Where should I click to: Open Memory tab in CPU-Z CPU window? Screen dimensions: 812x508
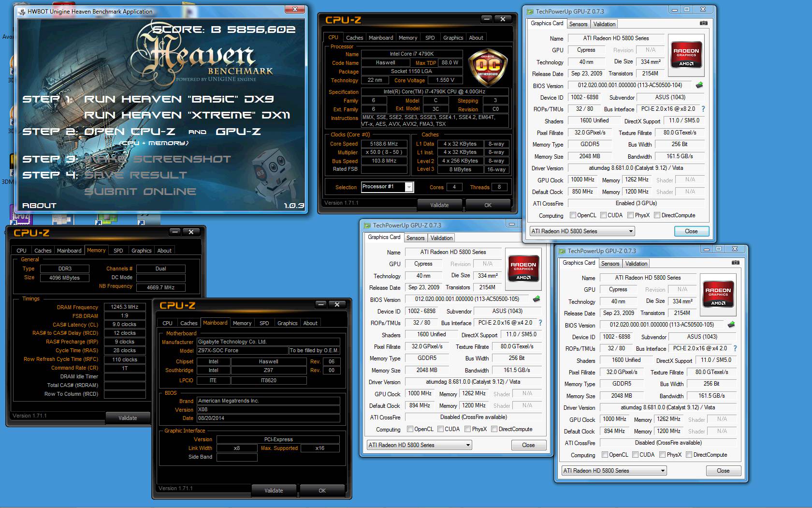408,38
